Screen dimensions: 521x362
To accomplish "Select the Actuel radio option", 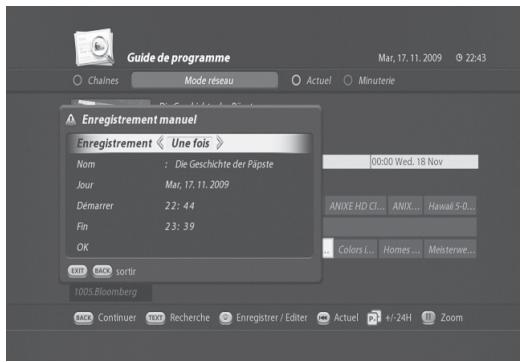I will click(296, 80).
